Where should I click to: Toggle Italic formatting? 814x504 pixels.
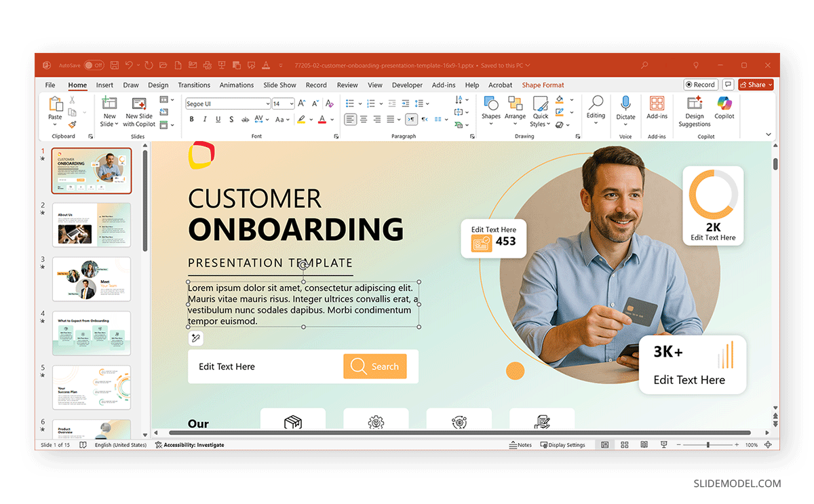[x=205, y=119]
